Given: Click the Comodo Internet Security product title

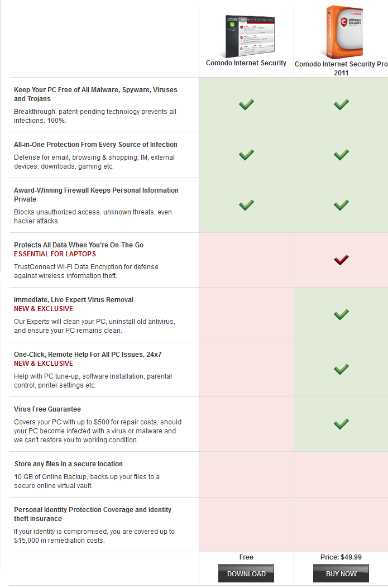Looking at the screenshot, I should click(246, 63).
